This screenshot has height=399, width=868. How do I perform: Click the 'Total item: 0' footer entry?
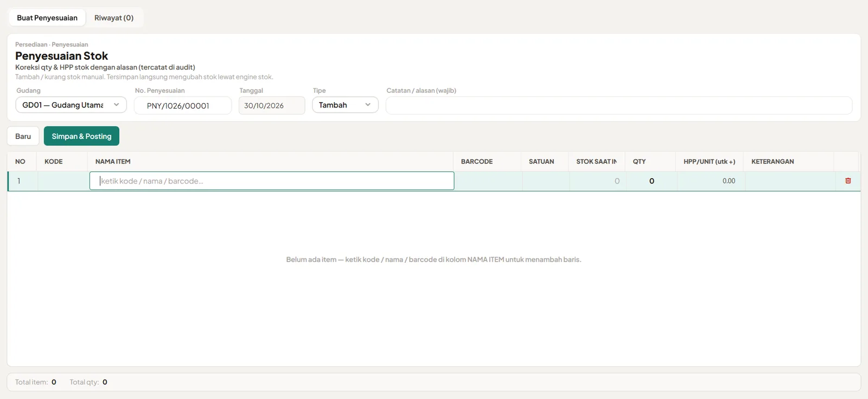point(36,382)
